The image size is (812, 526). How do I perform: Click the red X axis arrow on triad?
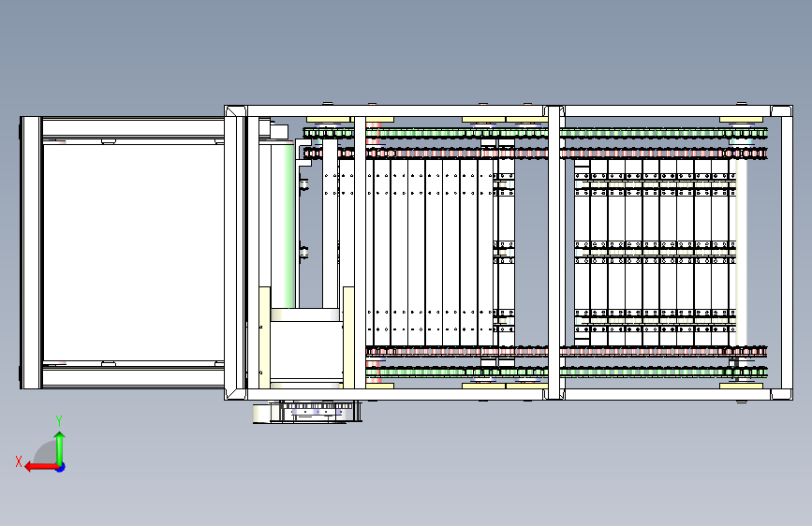[x=40, y=467]
